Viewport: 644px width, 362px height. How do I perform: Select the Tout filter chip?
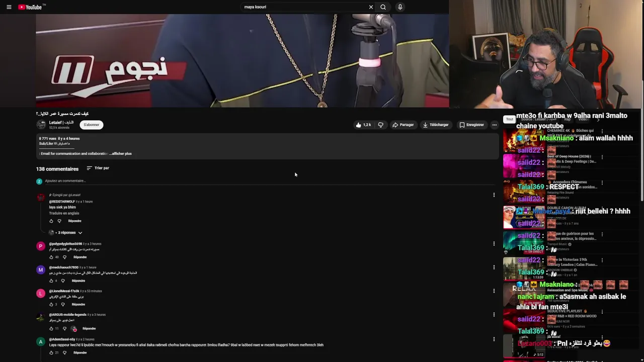[x=509, y=119]
